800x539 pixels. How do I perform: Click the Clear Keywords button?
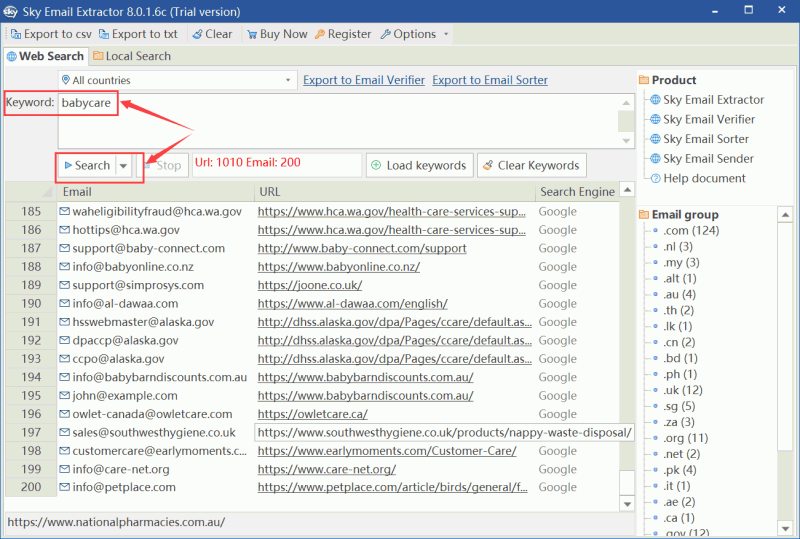point(532,165)
